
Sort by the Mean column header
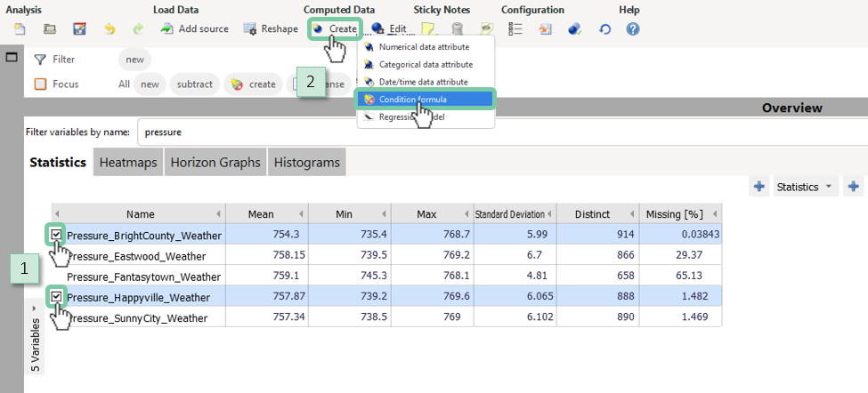[x=261, y=214]
